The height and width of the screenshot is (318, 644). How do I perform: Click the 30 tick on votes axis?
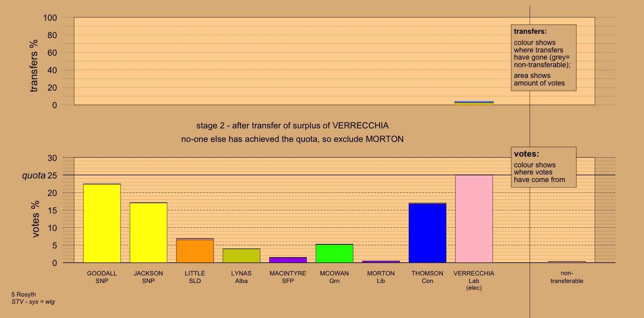click(x=52, y=158)
